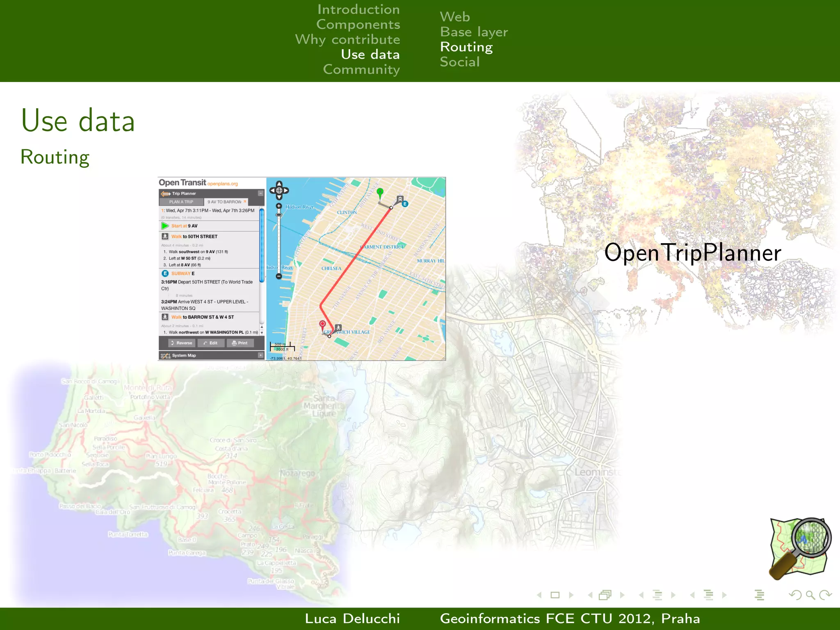Click the OpenStreetMap magnifier logo
The width and height of the screenshot is (840, 630).
click(x=800, y=548)
